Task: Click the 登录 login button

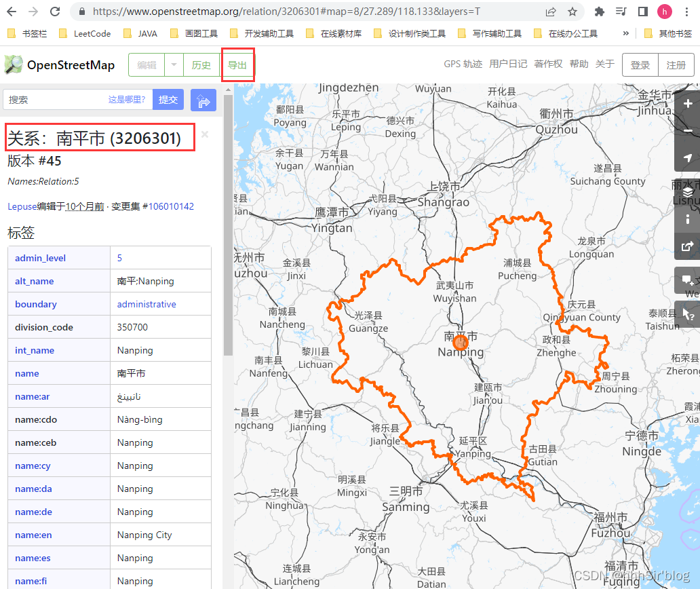Action: click(x=640, y=65)
